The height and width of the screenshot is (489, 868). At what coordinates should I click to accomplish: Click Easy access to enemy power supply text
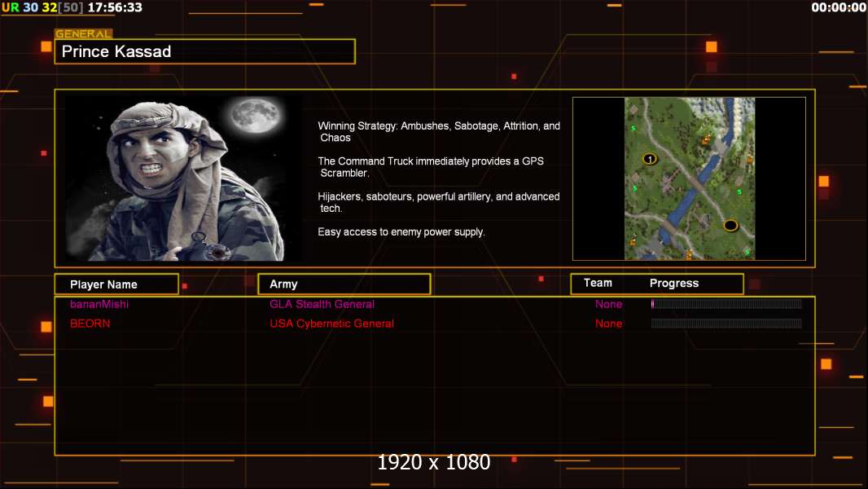[401, 232]
